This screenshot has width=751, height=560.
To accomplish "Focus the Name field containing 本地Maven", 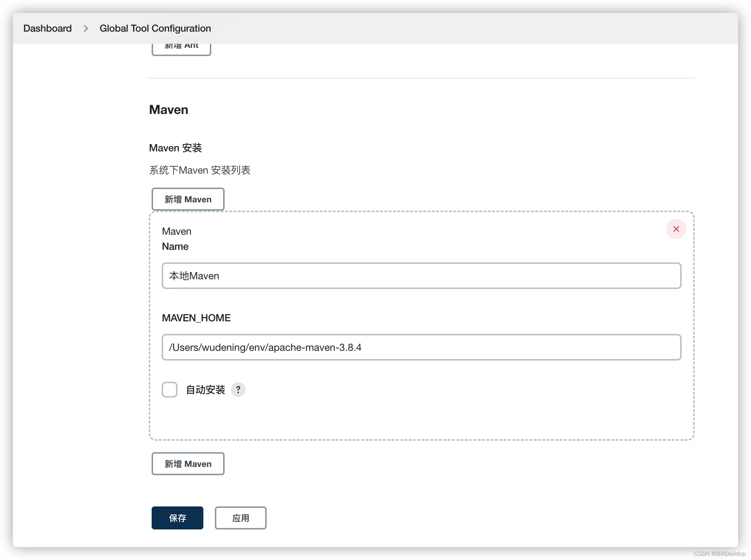I will 421,276.
